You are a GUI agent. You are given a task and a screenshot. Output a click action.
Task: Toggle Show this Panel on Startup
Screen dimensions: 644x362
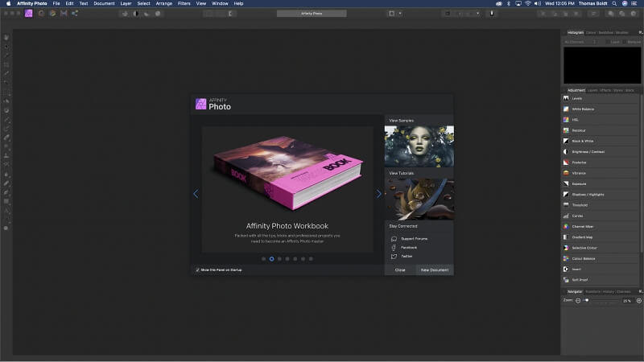(x=197, y=270)
